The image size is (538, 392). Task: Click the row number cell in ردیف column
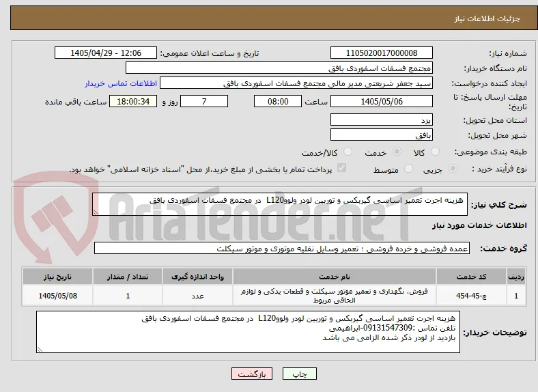[x=516, y=296]
